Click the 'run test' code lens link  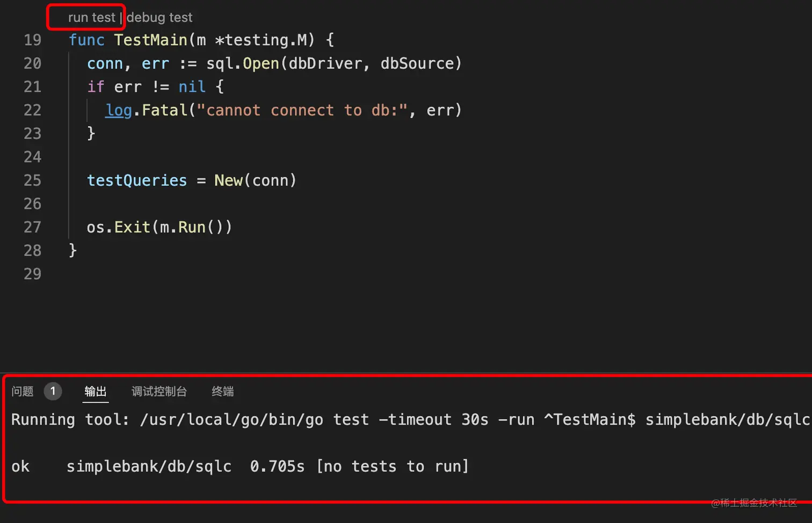click(x=91, y=17)
